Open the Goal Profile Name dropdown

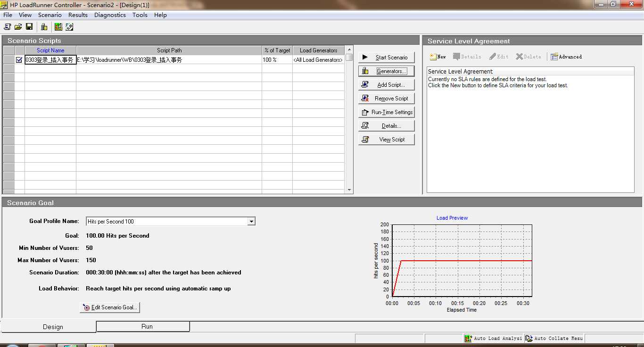(x=251, y=221)
